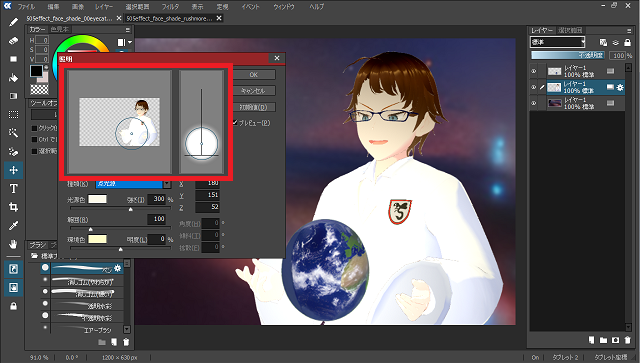
Task: Select the Hand pan tool
Action: coord(13,244)
